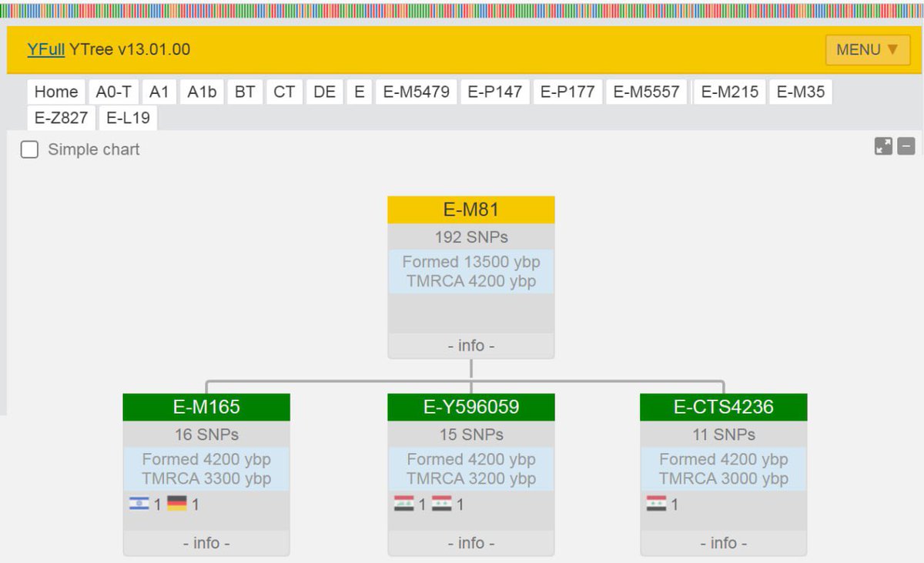
Task: Open the E-M5557 tab
Action: [x=647, y=92]
